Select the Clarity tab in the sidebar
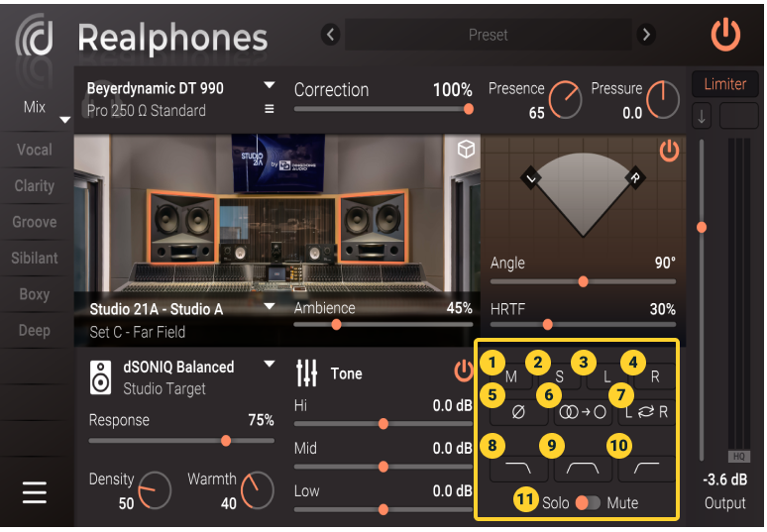Viewport: 767px width, 532px height. (35, 186)
